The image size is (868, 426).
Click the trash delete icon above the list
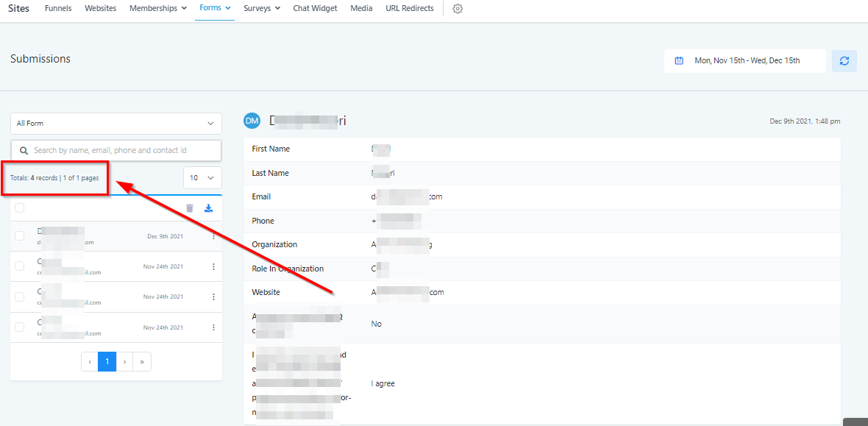pyautogui.click(x=190, y=208)
